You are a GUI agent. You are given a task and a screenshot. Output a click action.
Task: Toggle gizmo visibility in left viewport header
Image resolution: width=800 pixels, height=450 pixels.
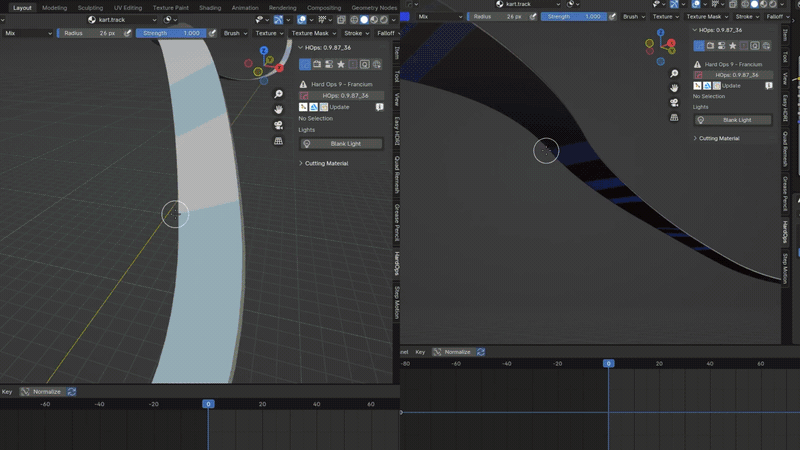coord(278,20)
